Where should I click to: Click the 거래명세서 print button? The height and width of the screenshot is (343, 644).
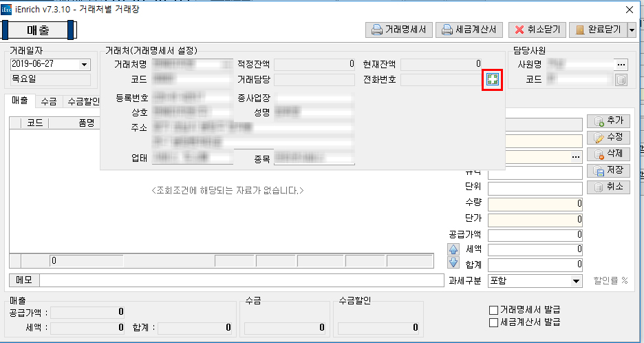398,30
